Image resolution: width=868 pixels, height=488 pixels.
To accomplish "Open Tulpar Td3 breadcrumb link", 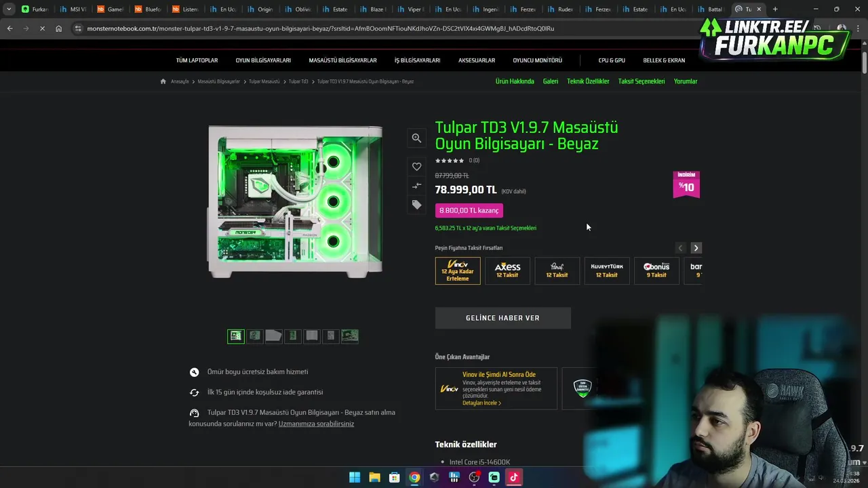I will point(298,81).
